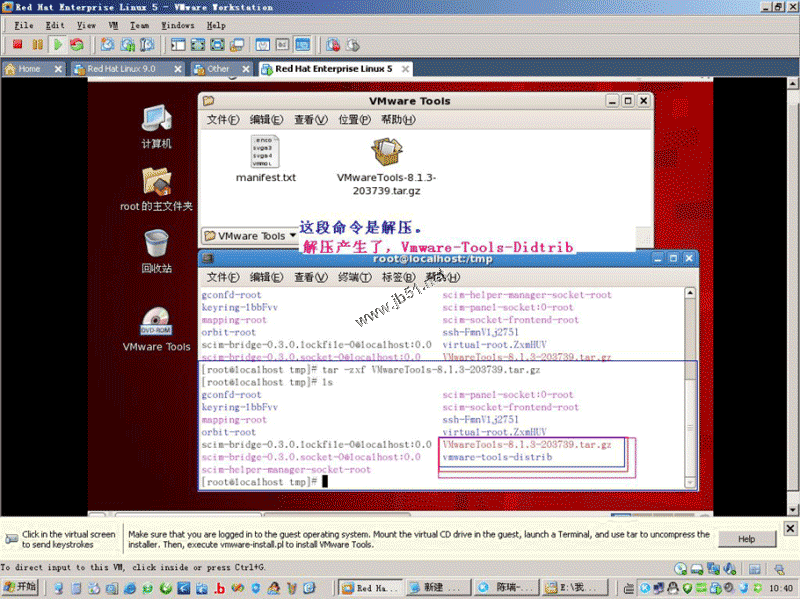Screen dimensions: 800x599
Task: Open the Red Ha... taskbar button
Action: (x=370, y=588)
